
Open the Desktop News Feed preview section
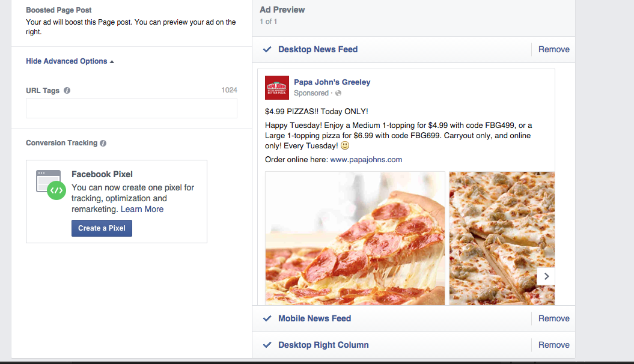point(318,50)
